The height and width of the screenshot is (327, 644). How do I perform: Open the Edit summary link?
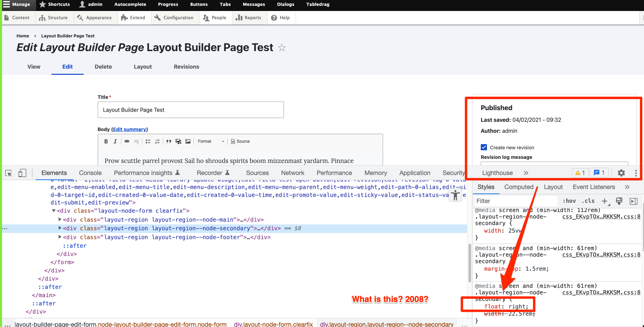click(129, 129)
